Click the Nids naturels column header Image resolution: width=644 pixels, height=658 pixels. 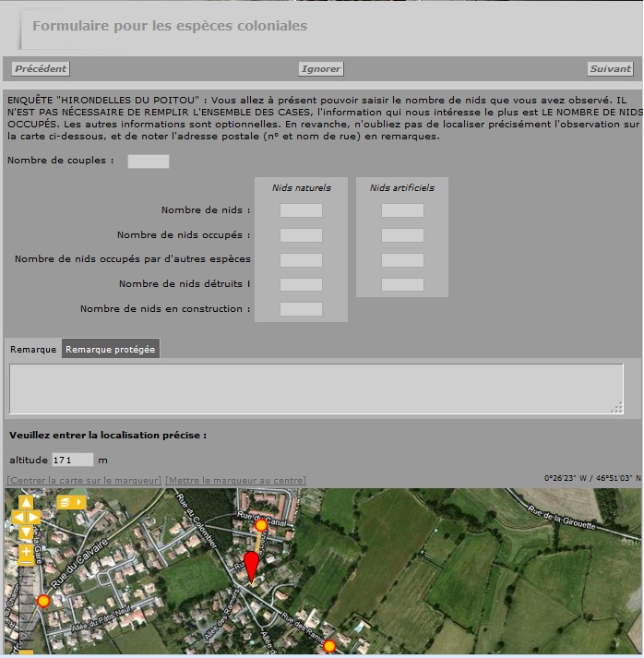(x=301, y=187)
